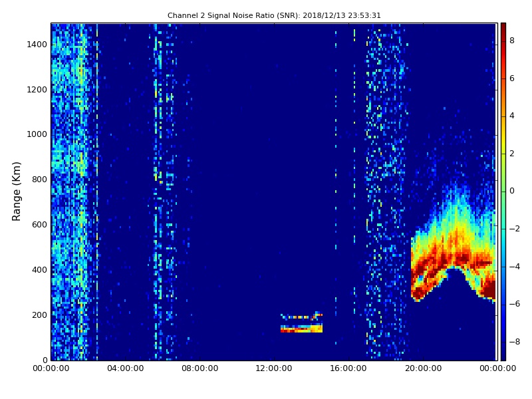
Task: Click the colorbar label 4
Action: point(512,116)
